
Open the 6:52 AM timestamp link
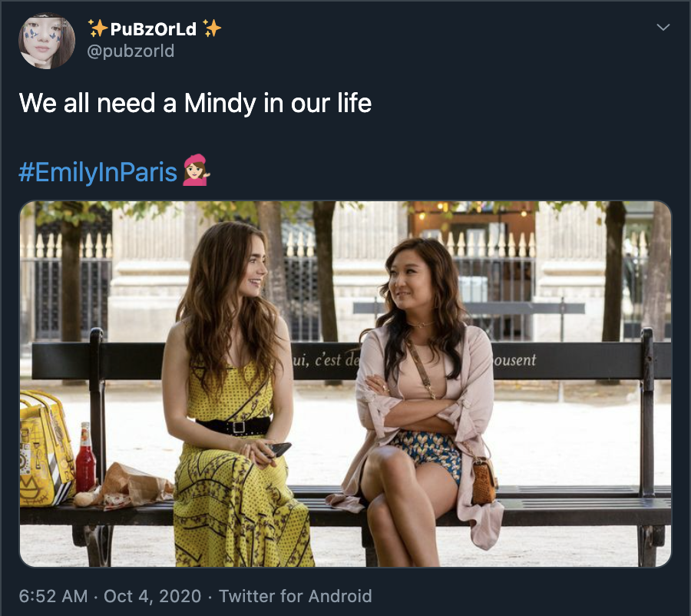click(x=53, y=596)
